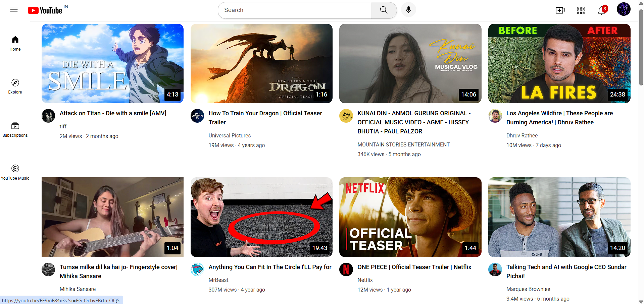
Task: Open YouTube Music in sidebar
Action: (15, 173)
